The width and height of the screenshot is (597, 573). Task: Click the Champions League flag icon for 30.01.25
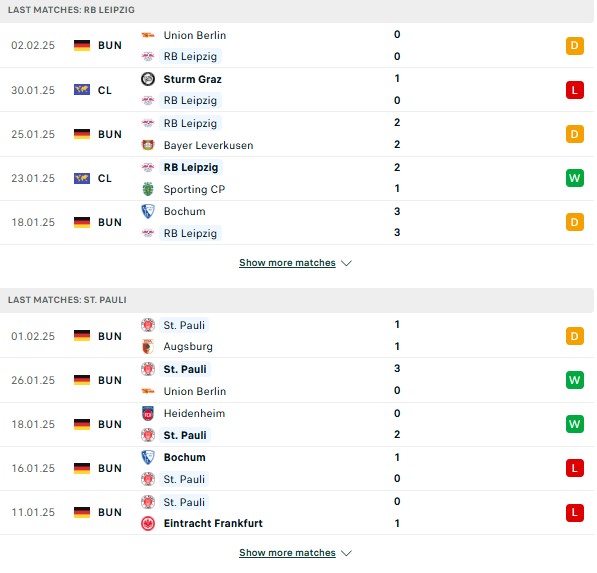tap(82, 90)
